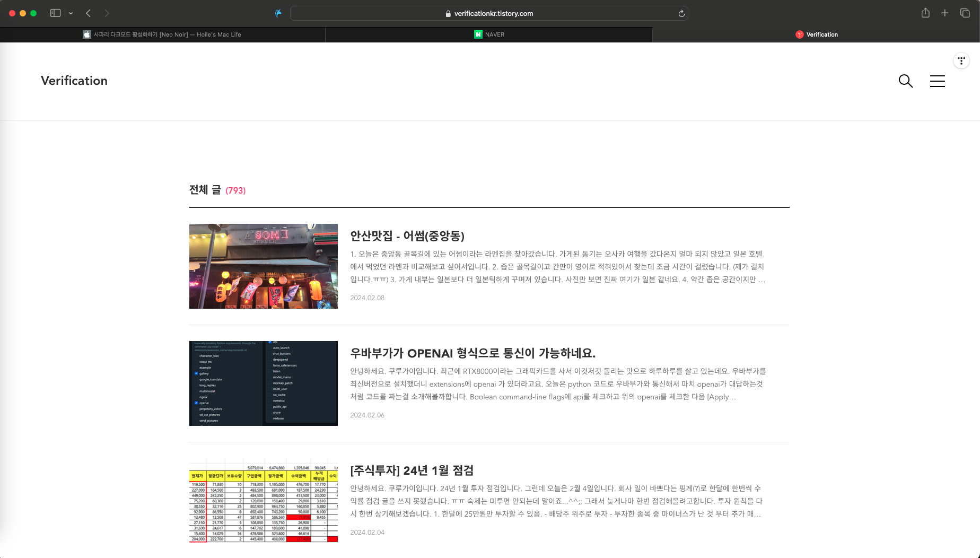Image resolution: width=980 pixels, height=558 pixels.
Task: Click the blue extension icon beside address bar
Action: click(278, 13)
